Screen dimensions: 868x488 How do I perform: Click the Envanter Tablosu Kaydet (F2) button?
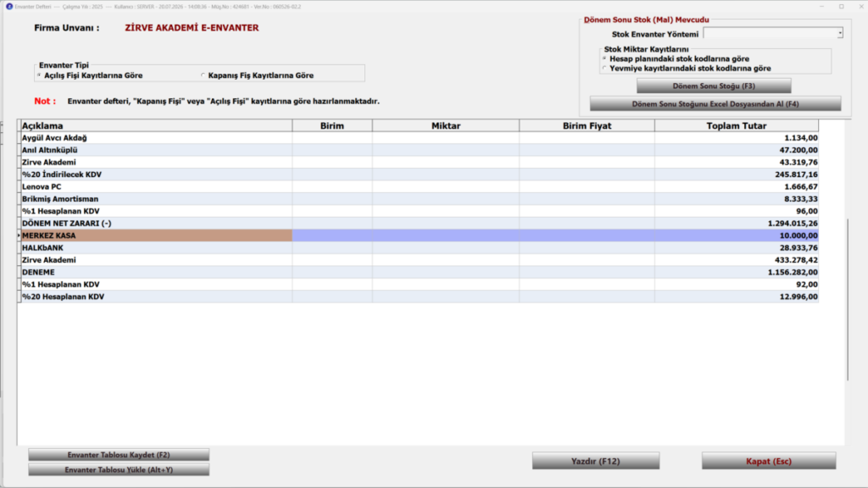(119, 455)
